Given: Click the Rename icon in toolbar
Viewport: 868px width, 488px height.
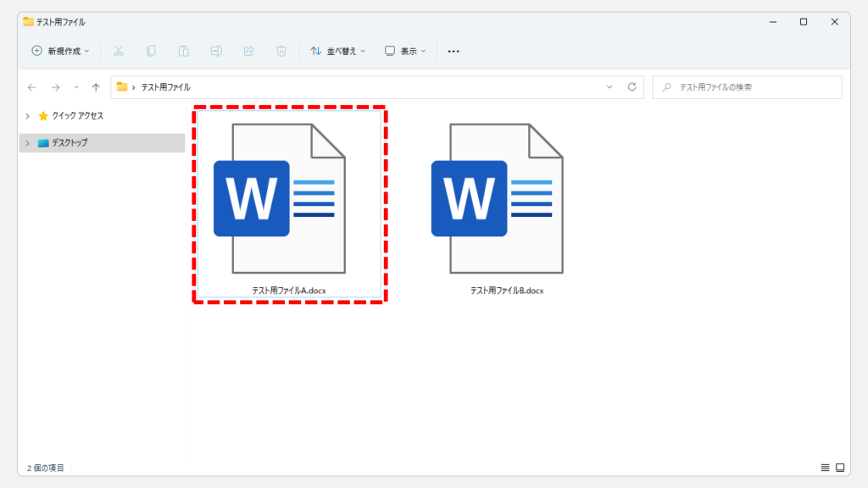Looking at the screenshot, I should 216,51.
